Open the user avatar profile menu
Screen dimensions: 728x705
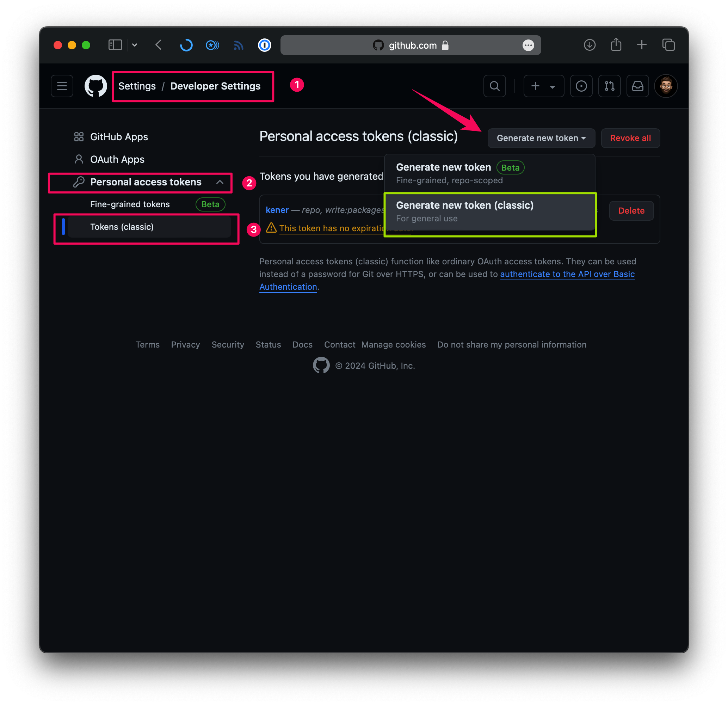[x=666, y=86]
